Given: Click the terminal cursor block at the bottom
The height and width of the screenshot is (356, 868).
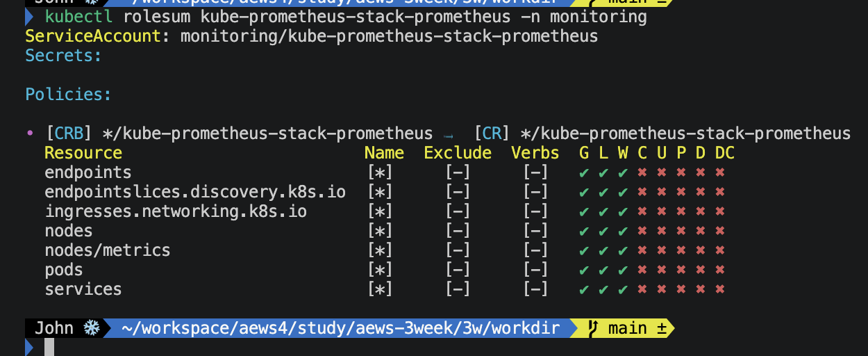Looking at the screenshot, I should pos(49,347).
